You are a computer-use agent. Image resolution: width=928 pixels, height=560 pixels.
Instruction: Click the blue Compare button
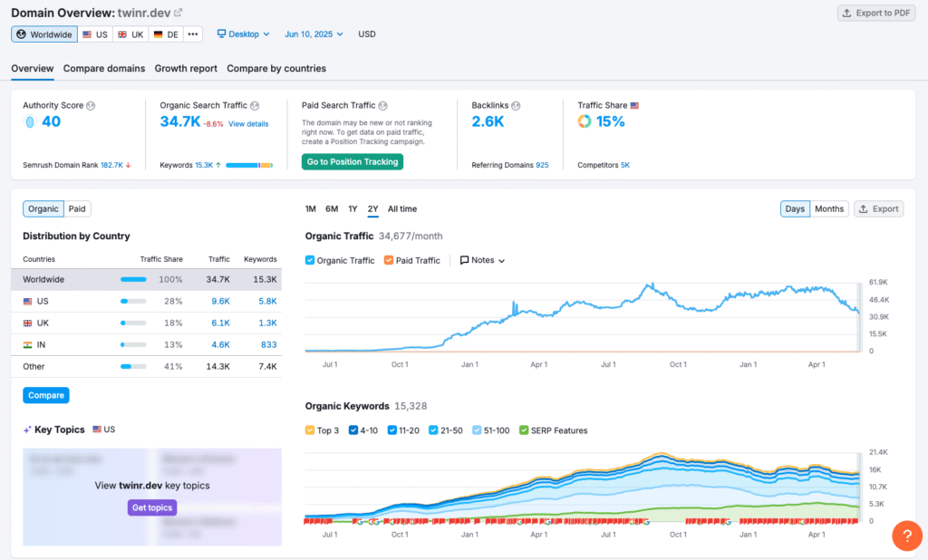tap(46, 395)
